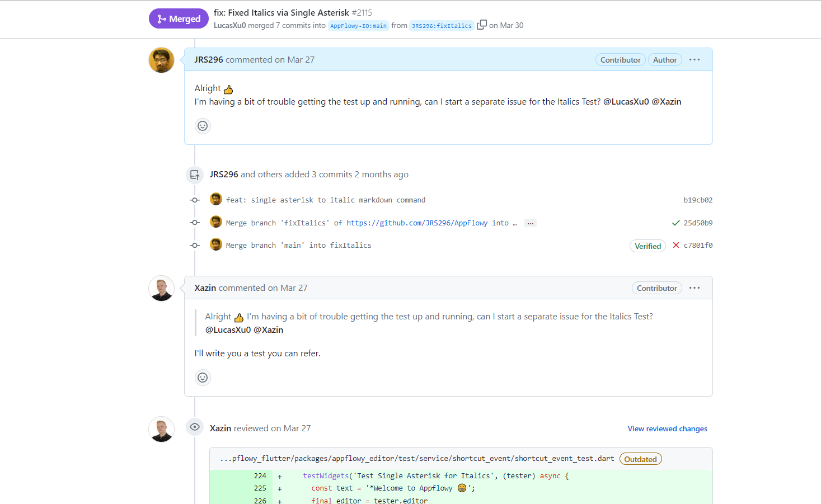Add emoji reaction to JRS296's comment
This screenshot has height=504, width=821.
point(203,126)
